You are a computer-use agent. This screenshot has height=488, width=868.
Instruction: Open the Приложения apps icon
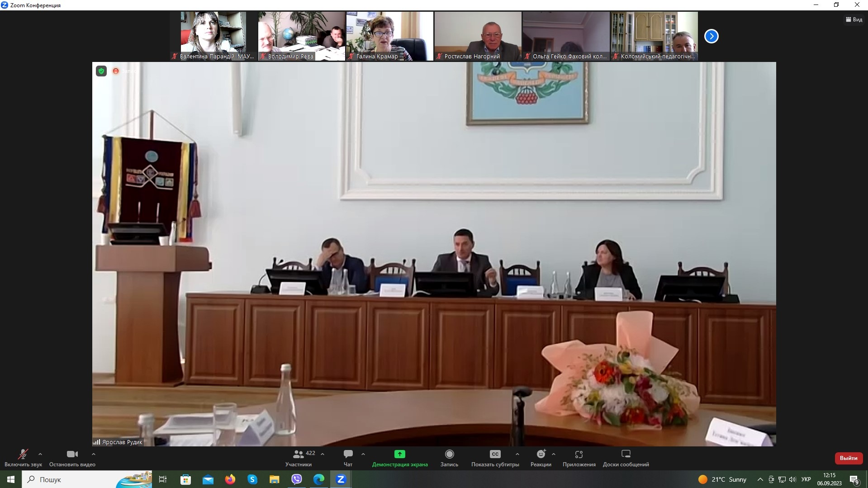(x=579, y=454)
